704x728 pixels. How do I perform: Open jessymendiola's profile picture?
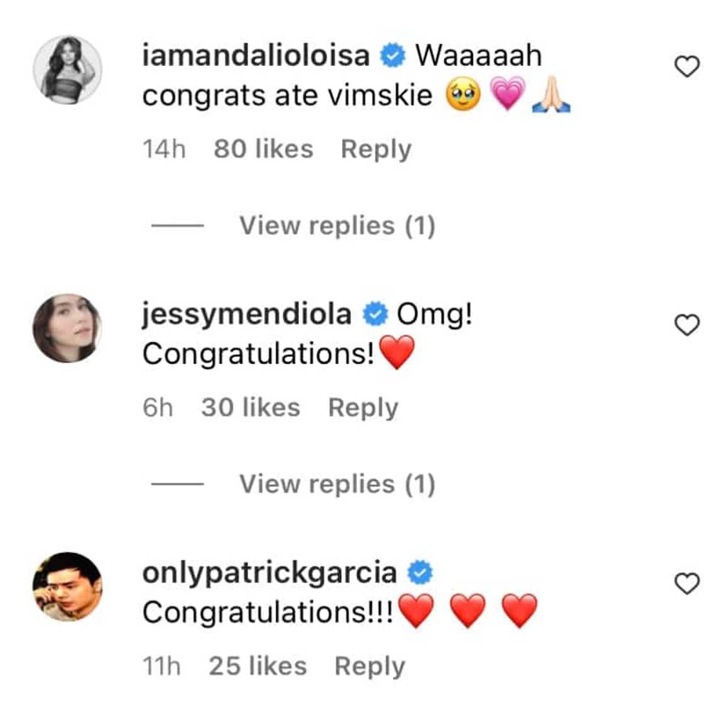(x=67, y=328)
